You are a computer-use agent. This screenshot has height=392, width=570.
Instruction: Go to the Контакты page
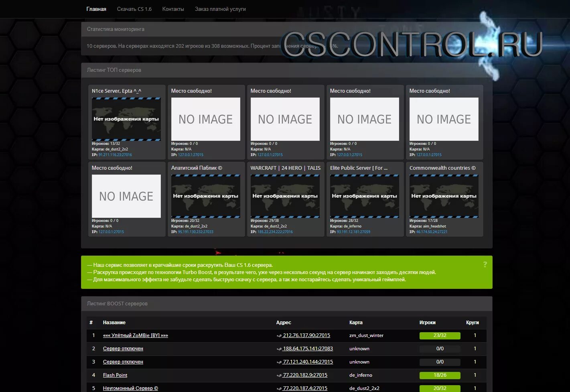click(x=173, y=9)
